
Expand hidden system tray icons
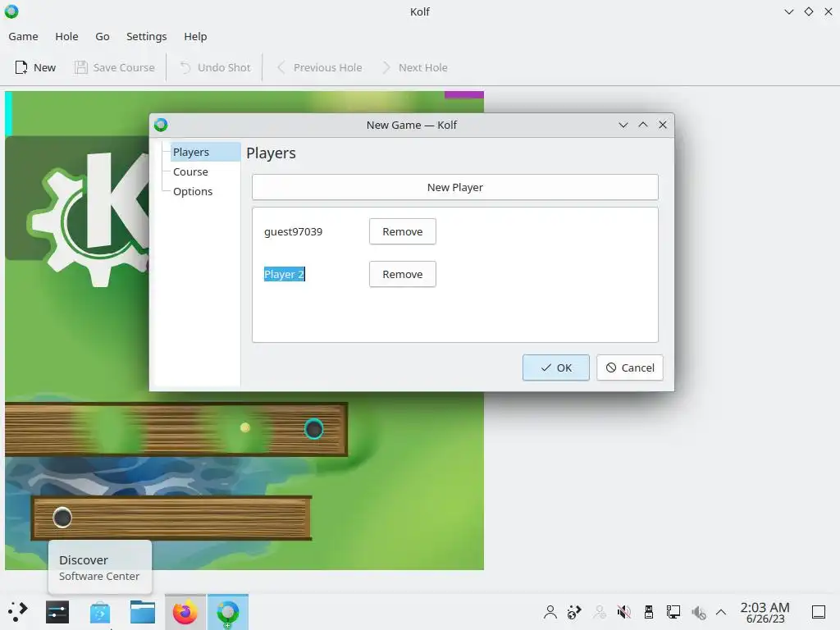[x=721, y=612]
